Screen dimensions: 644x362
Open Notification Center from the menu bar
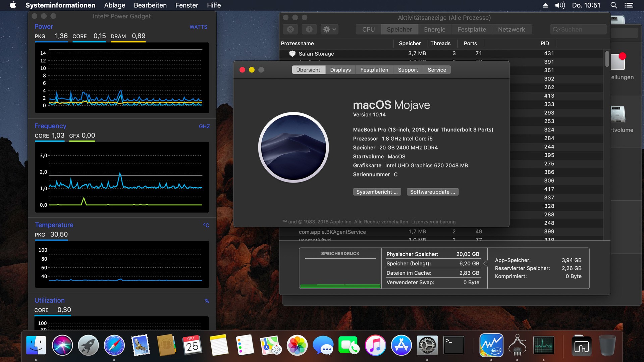pos(629,5)
